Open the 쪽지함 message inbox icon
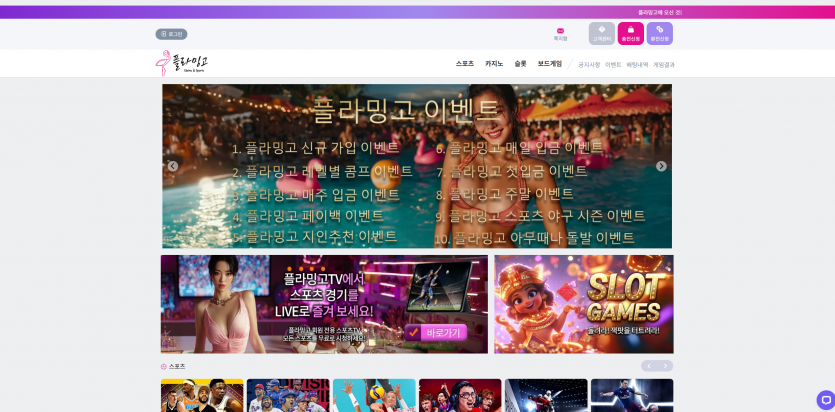This screenshot has height=412, width=835. (x=560, y=34)
